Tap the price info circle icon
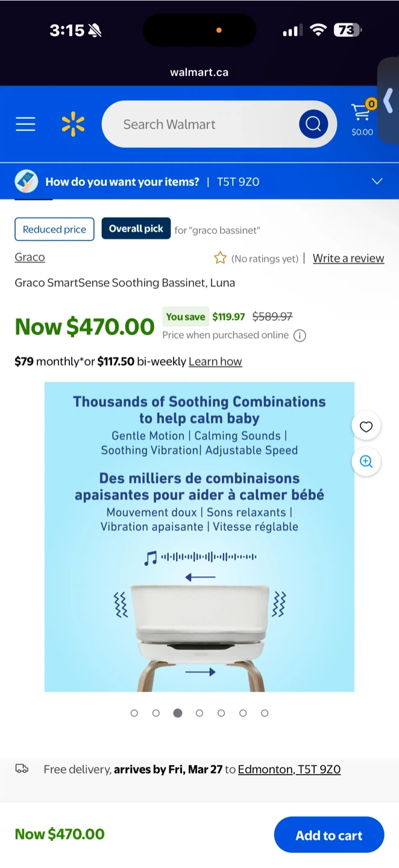Image resolution: width=399 pixels, height=868 pixels. coord(300,336)
